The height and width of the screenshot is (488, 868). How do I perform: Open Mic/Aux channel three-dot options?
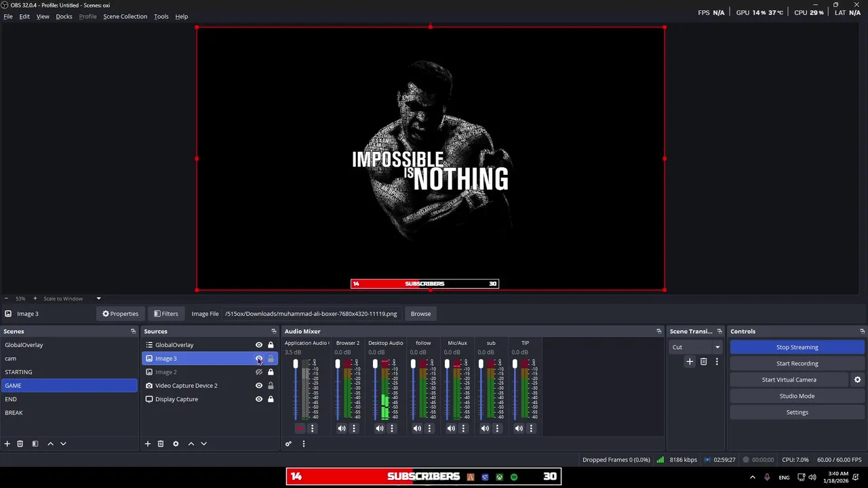point(464,428)
